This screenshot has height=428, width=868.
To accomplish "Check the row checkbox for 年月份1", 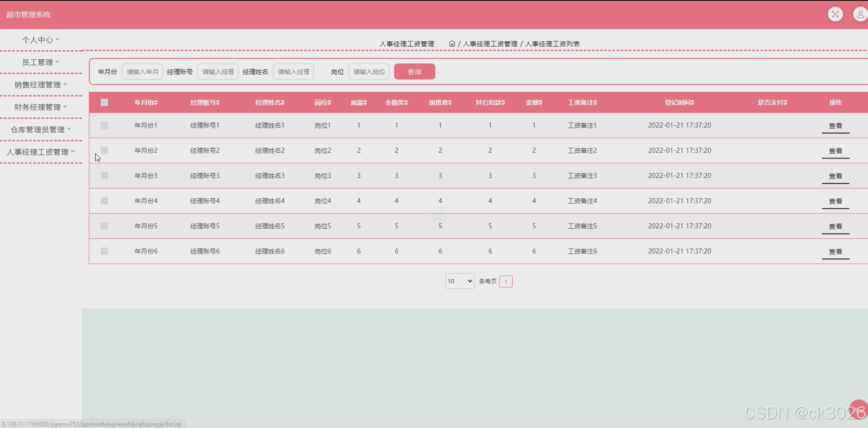I will pos(104,125).
